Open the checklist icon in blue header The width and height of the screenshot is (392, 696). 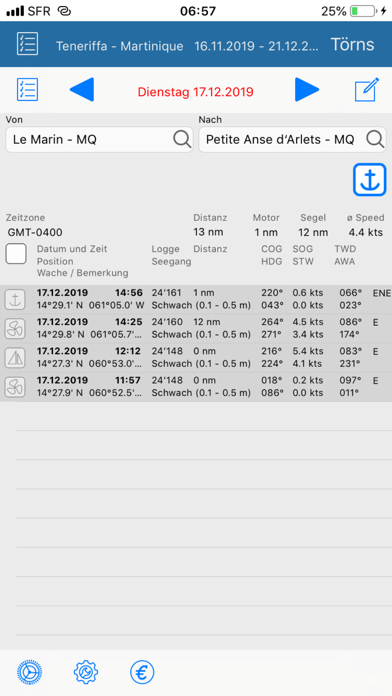[28, 44]
